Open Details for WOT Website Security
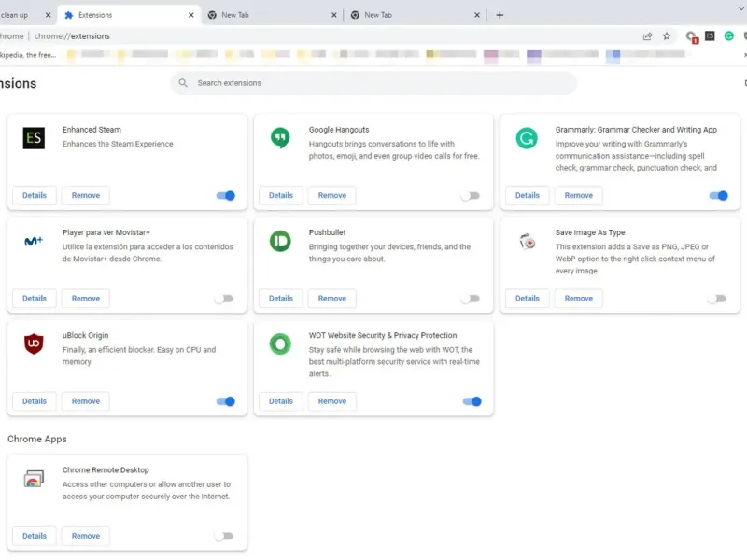This screenshot has width=747, height=560. pyautogui.click(x=281, y=401)
